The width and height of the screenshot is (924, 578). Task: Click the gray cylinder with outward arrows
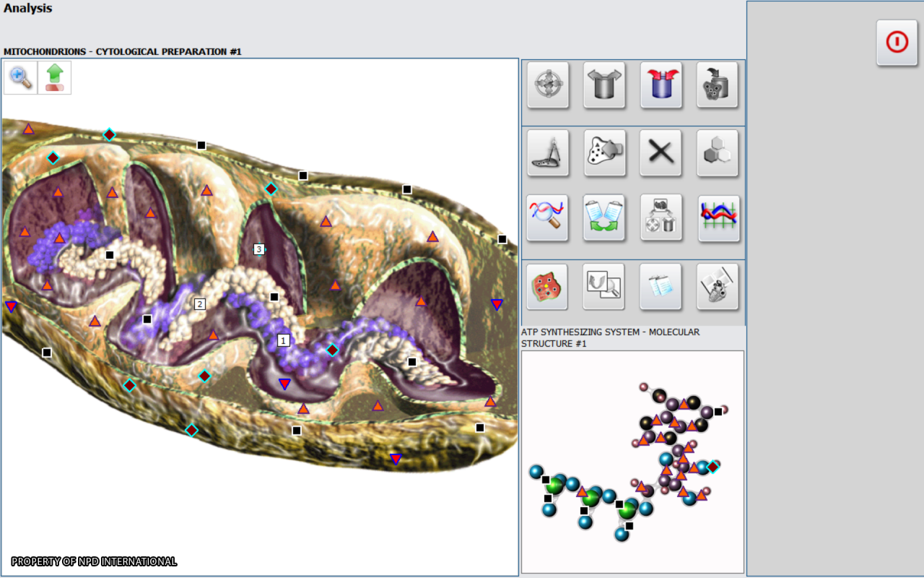[x=604, y=85]
